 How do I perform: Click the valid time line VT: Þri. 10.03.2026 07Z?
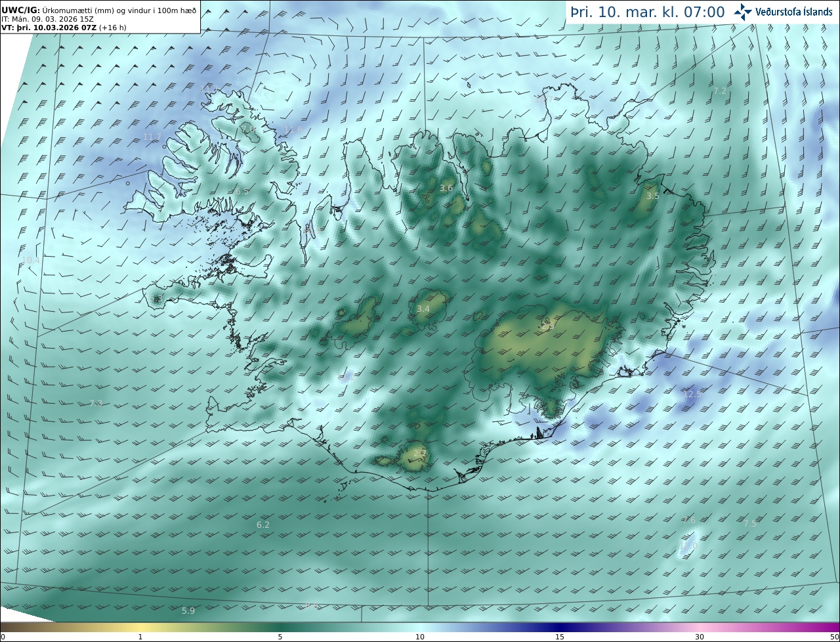pos(64,28)
